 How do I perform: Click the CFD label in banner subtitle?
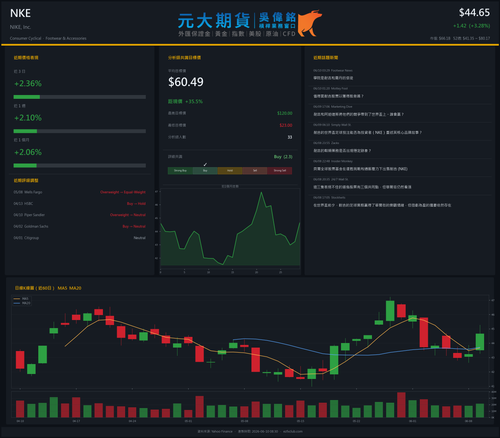point(289,34)
